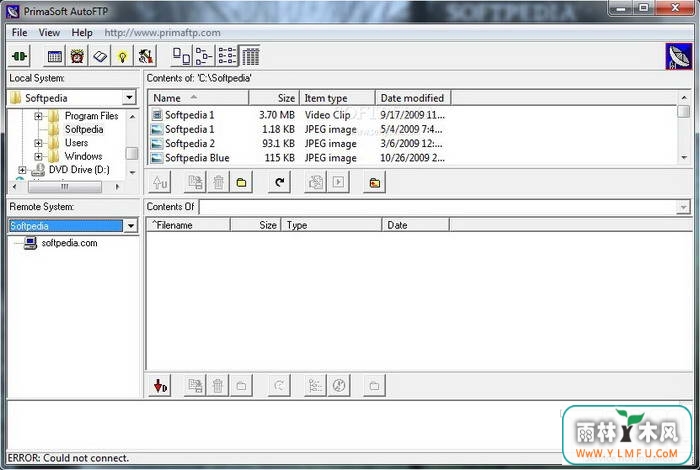
Task: Click the local upload arrow button
Action: (x=160, y=182)
